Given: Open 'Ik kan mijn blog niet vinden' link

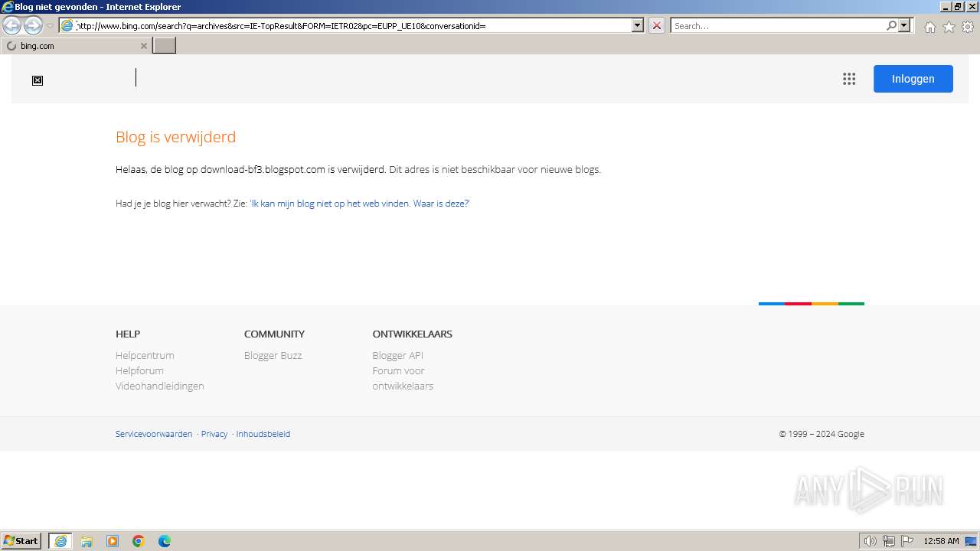Looking at the screenshot, I should pos(359,204).
